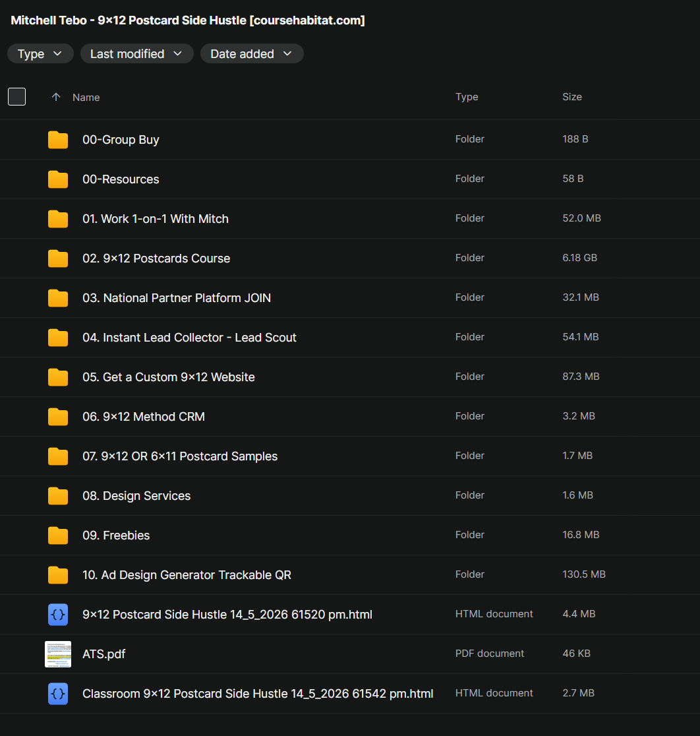Click the 130.5 MB size value
Image resolution: width=700 pixels, height=736 pixels.
tap(583, 574)
